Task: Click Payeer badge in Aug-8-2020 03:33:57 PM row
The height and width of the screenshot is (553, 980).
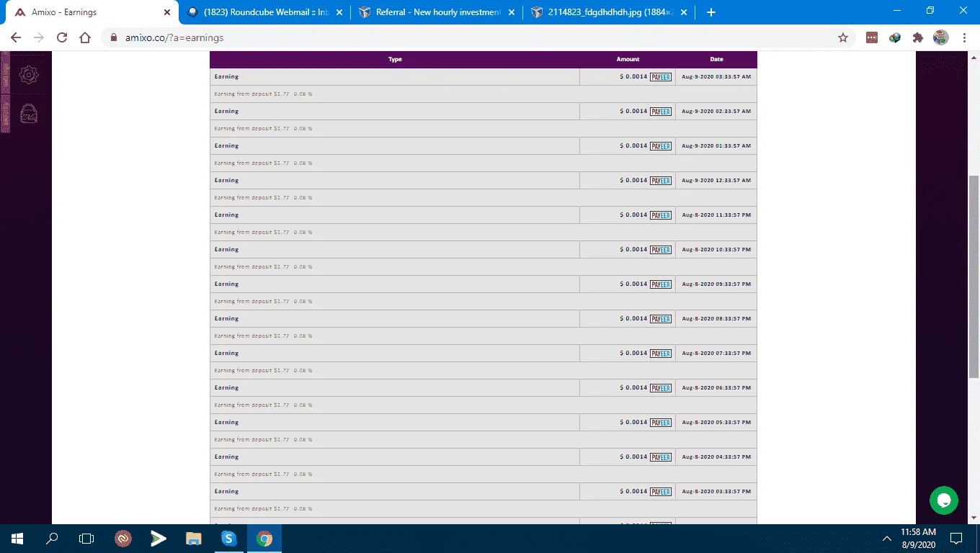Action: point(661,492)
